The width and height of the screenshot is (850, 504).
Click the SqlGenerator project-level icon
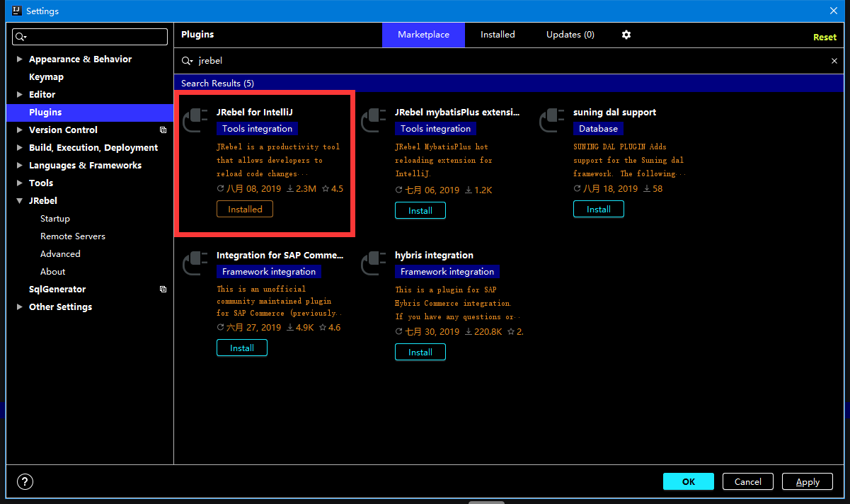point(163,290)
